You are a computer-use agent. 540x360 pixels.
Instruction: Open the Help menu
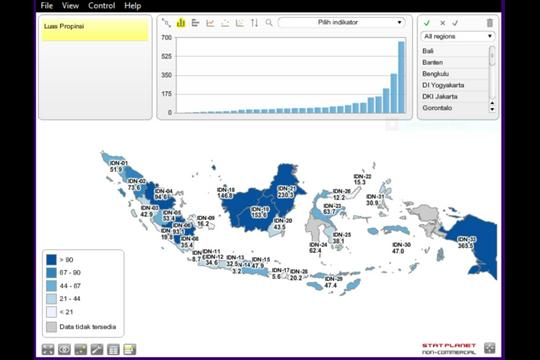133,6
